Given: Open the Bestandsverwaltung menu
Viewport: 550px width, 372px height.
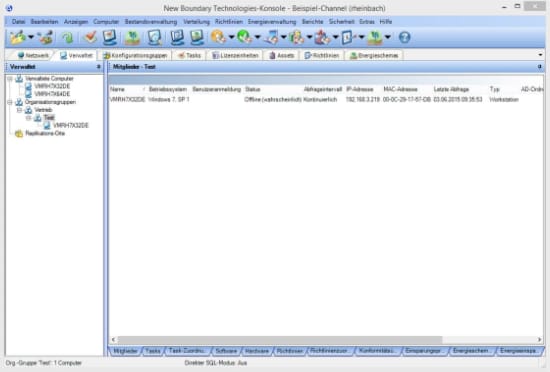Looking at the screenshot, I should (x=151, y=22).
